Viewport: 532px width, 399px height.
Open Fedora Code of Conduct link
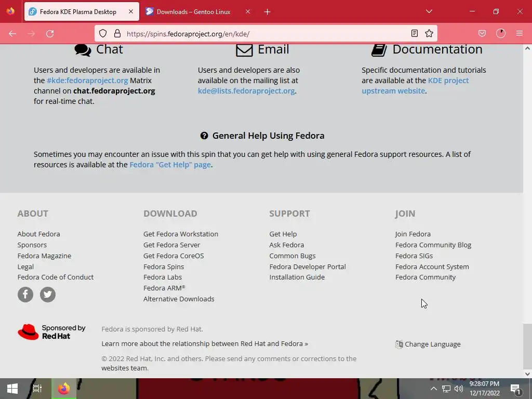coord(56,277)
